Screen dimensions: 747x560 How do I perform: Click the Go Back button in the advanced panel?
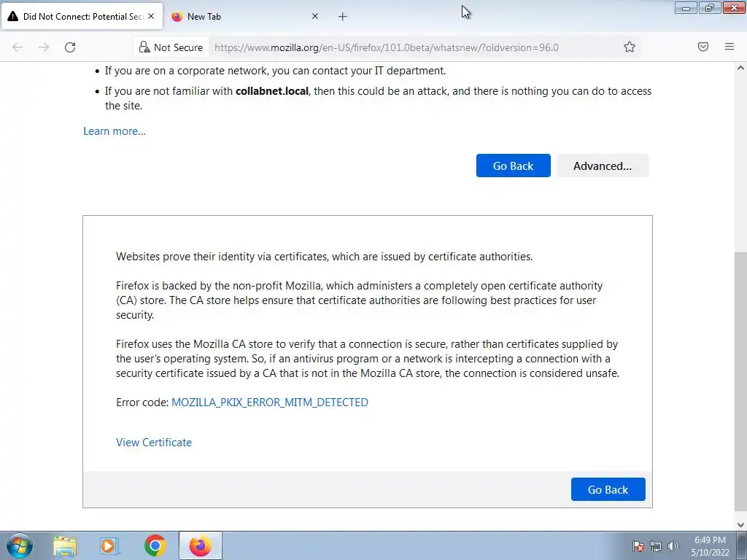tap(608, 489)
